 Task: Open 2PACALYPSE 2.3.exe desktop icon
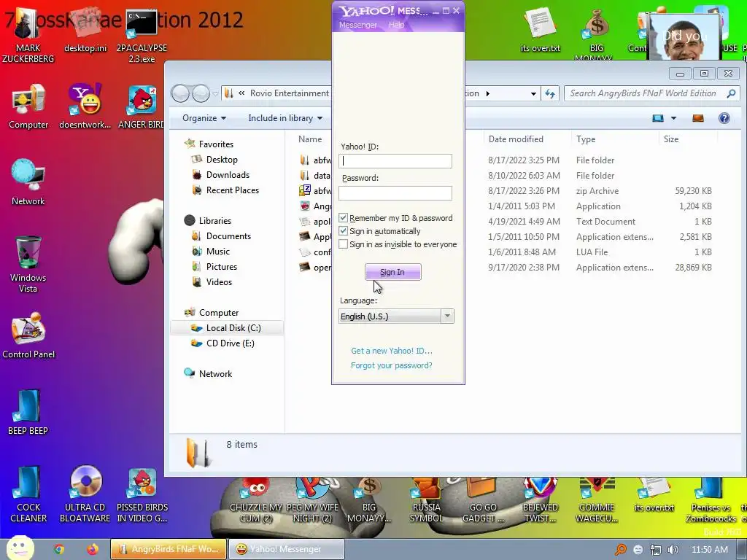click(142, 36)
